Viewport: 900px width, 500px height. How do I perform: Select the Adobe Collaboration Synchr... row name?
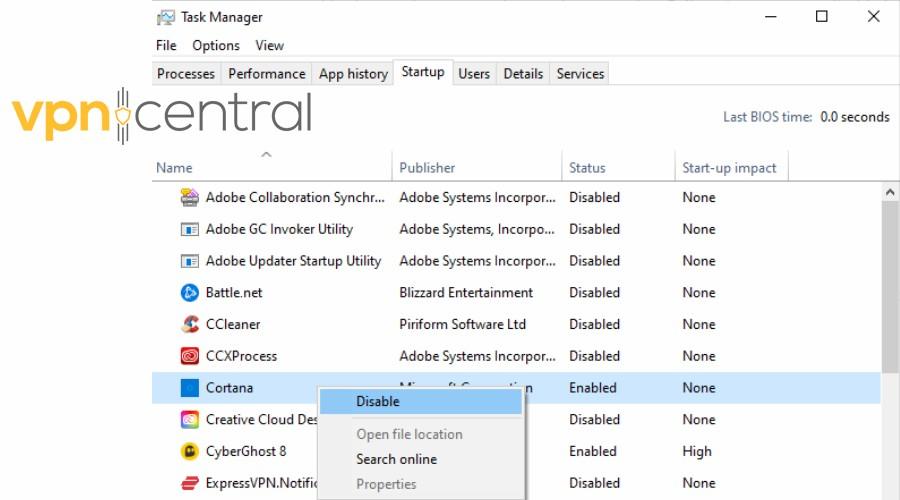295,197
